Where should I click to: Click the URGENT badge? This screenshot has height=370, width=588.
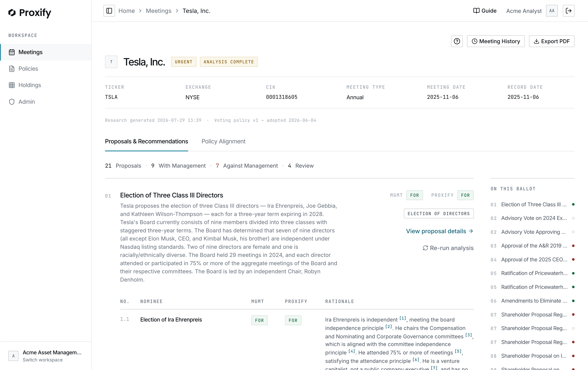pyautogui.click(x=184, y=62)
